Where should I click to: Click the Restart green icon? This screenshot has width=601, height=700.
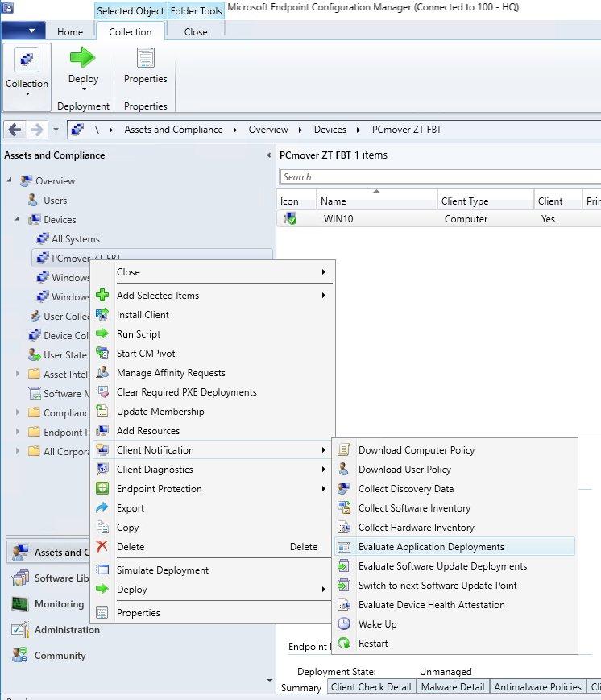click(x=344, y=644)
